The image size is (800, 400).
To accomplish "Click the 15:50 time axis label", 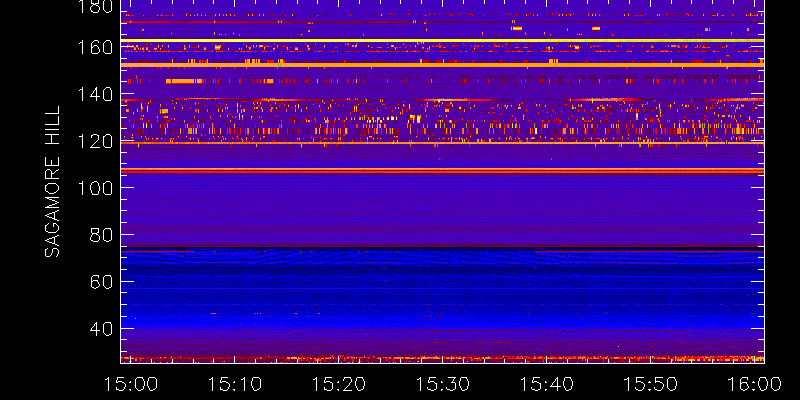I will coord(651,384).
